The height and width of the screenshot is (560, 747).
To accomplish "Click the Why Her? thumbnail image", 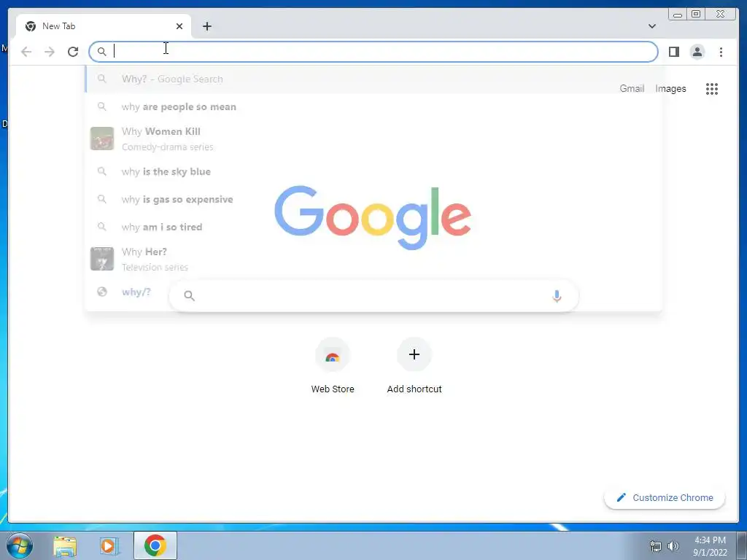I will point(102,259).
